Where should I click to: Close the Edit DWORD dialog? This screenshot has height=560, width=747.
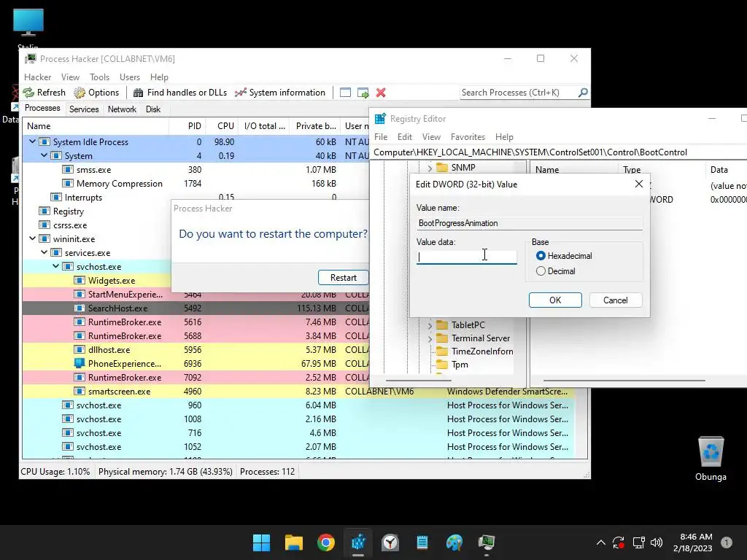[639, 184]
